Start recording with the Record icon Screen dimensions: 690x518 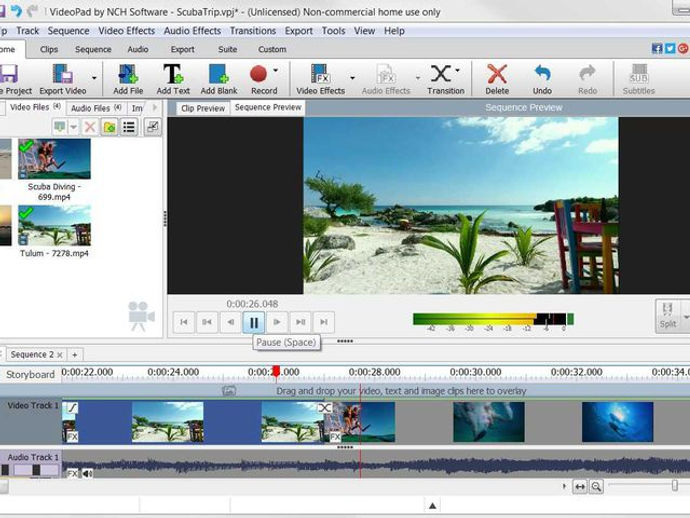click(x=258, y=74)
